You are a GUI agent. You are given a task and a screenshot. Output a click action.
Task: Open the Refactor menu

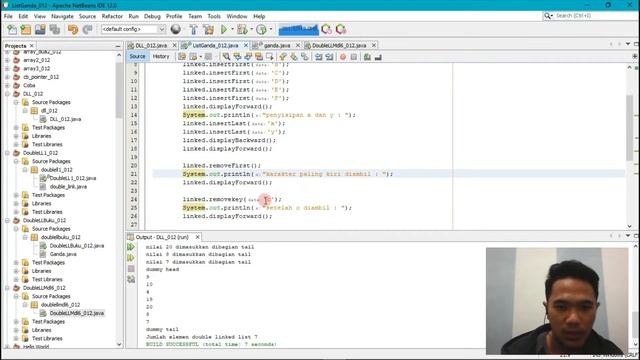[112, 16]
